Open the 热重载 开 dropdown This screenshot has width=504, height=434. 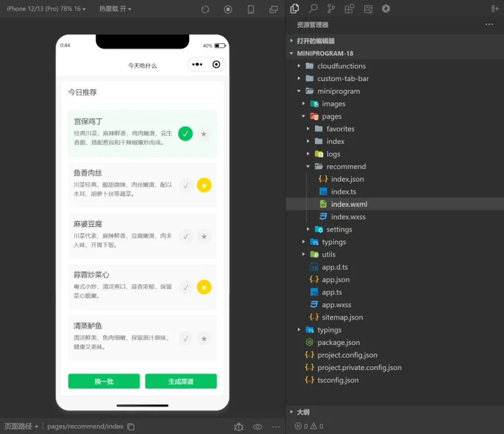pos(115,9)
